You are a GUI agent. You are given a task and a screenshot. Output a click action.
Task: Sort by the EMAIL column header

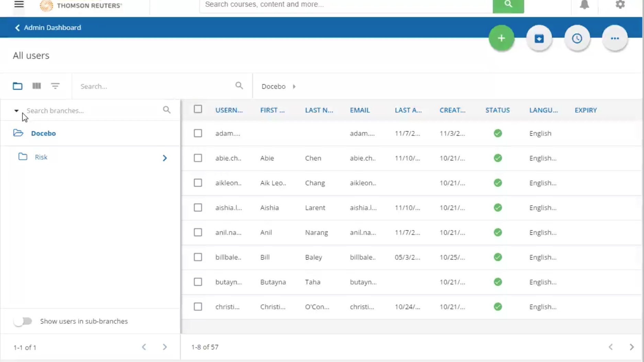[359, 110]
